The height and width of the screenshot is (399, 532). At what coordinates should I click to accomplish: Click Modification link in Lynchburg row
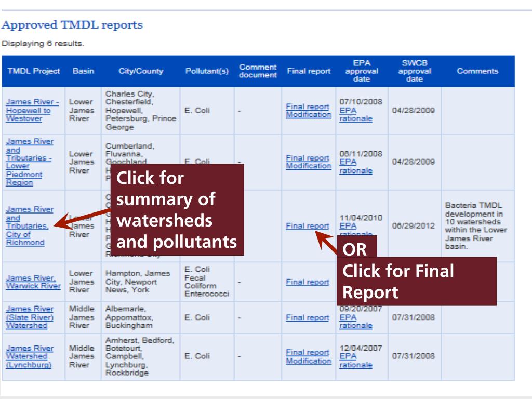(308, 361)
